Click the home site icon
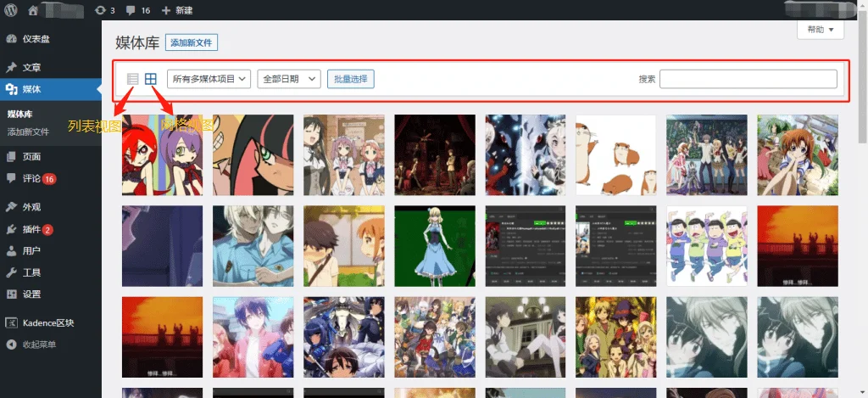The width and height of the screenshot is (868, 398). pos(33,10)
